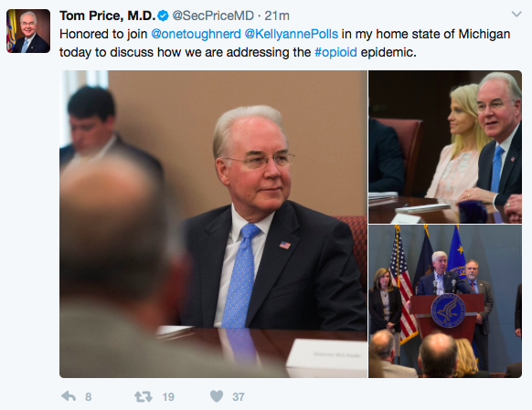Click the reply arrow icon
The height and width of the screenshot is (410, 532).
point(69,396)
